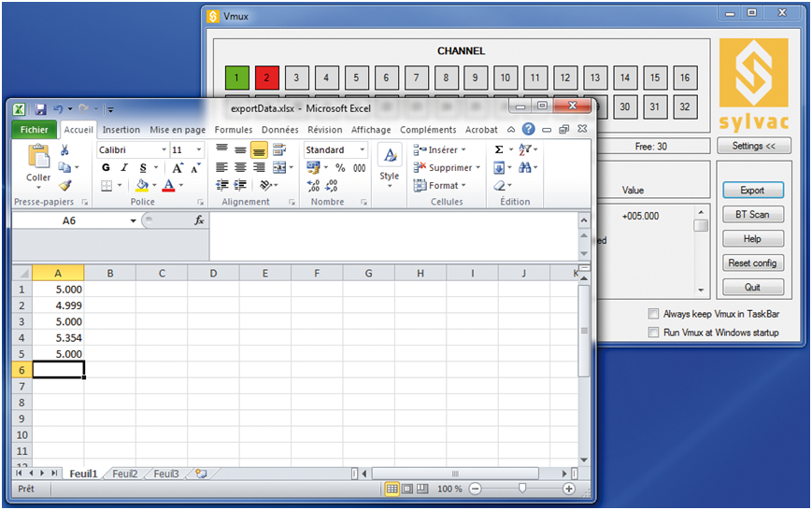Toggle Vmux channel 16

click(x=685, y=78)
